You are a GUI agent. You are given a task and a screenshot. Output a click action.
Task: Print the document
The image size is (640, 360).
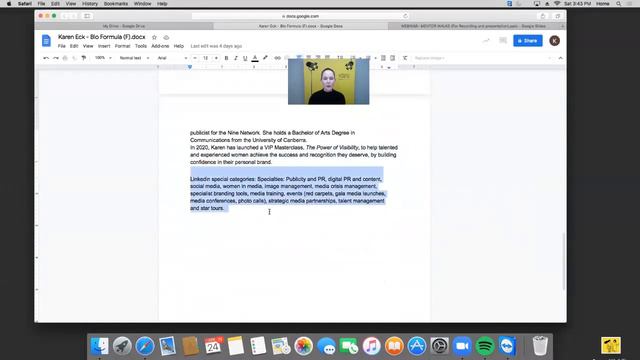coord(65,58)
